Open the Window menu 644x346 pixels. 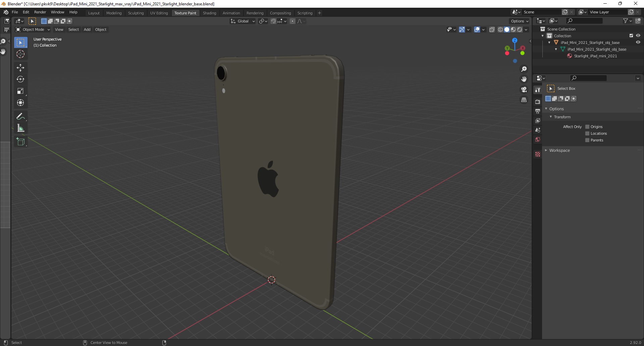tap(57, 12)
